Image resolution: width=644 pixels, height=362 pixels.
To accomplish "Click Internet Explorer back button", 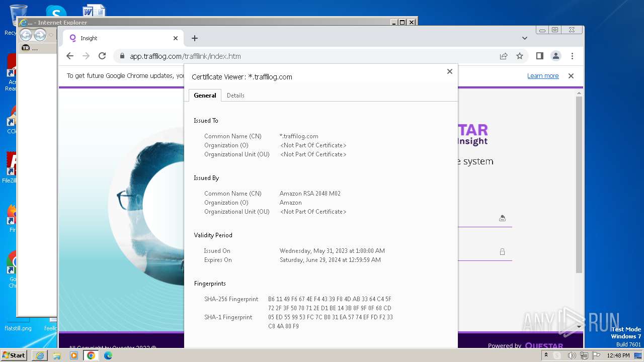I will tap(26, 35).
